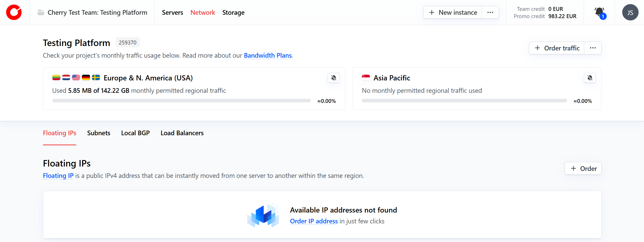The height and width of the screenshot is (242, 644).
Task: Open the Storage menu
Action: [233, 12]
